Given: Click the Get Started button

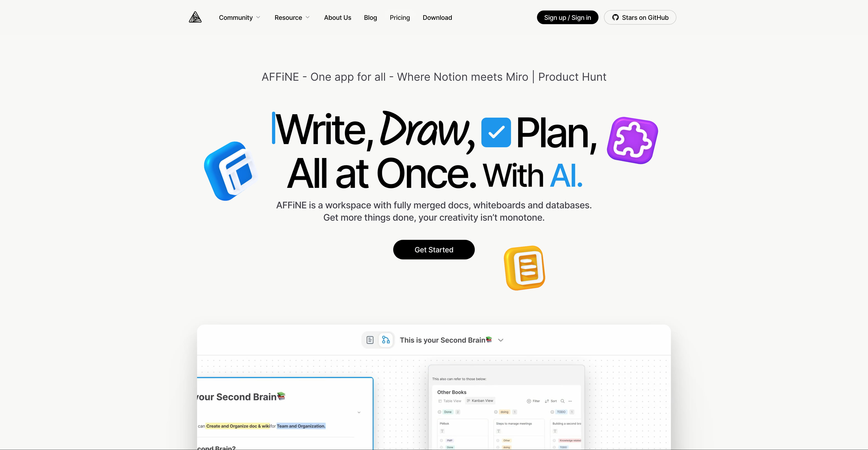Looking at the screenshot, I should (434, 250).
